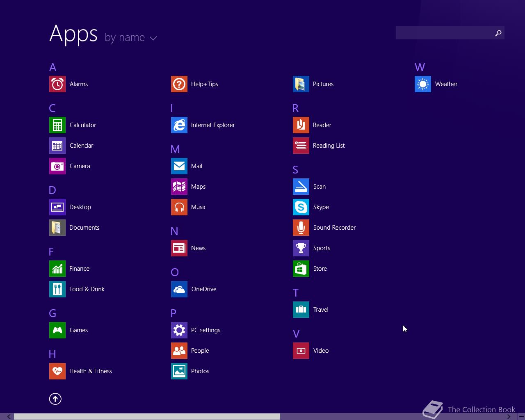The image size is (525, 420).
Task: Click the scrollbar right arrow
Action: click(509, 417)
